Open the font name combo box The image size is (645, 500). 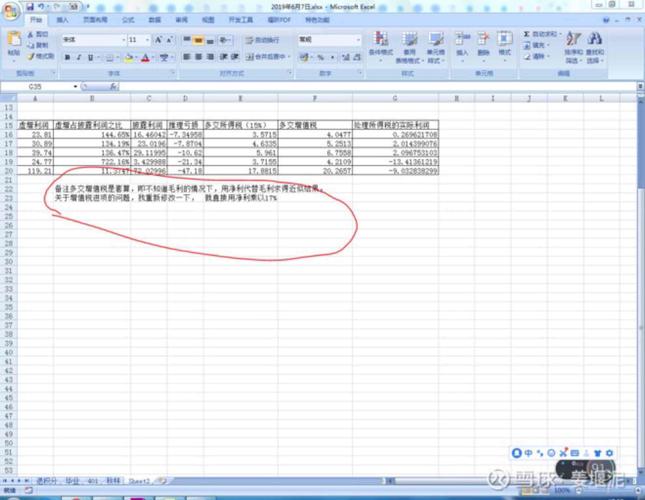tap(94, 40)
